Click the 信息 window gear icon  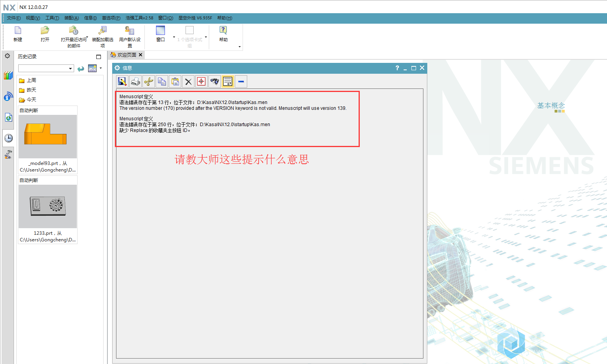click(x=117, y=68)
